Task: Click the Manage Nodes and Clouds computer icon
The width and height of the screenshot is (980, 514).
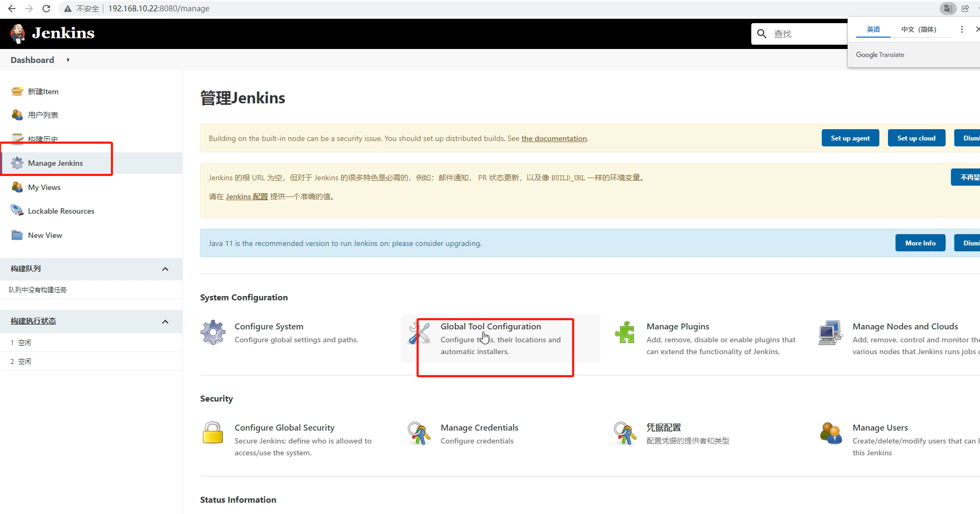Action: pyautogui.click(x=831, y=333)
